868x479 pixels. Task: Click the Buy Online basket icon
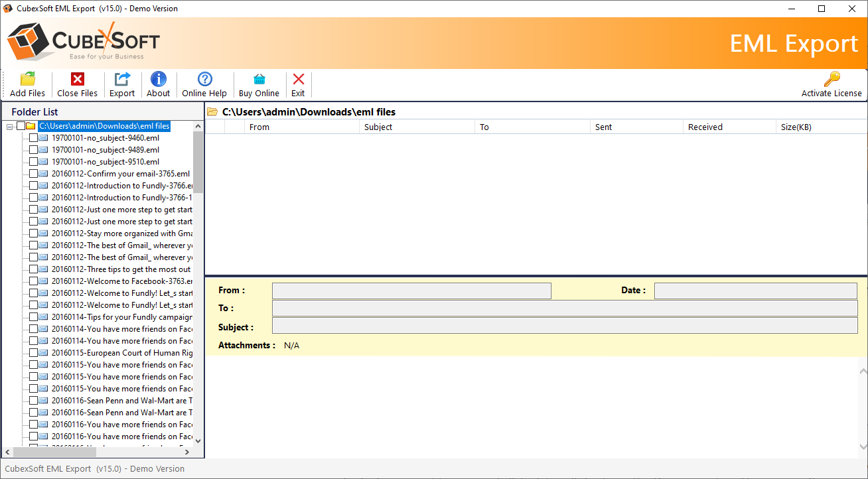[x=259, y=79]
